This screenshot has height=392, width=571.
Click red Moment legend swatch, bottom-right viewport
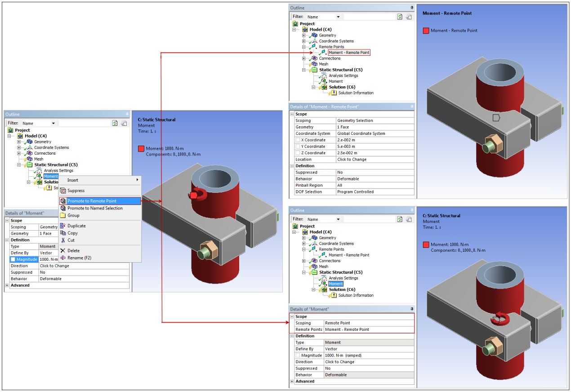[x=426, y=245]
